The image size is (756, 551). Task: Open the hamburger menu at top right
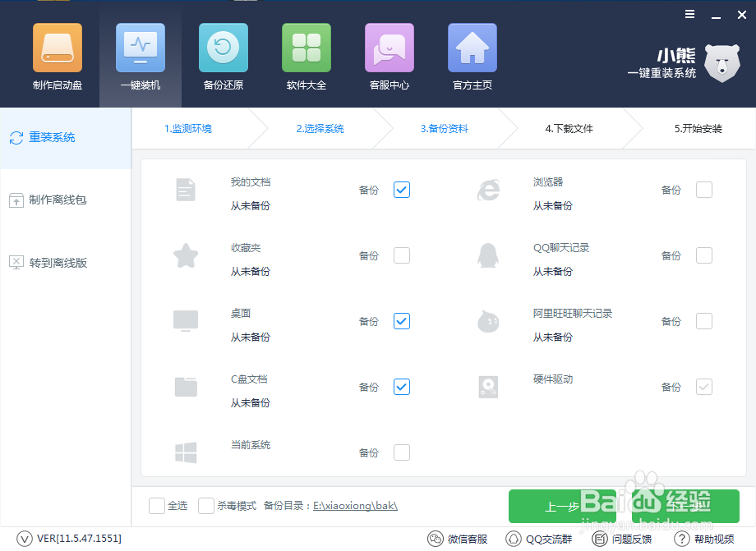(689, 13)
